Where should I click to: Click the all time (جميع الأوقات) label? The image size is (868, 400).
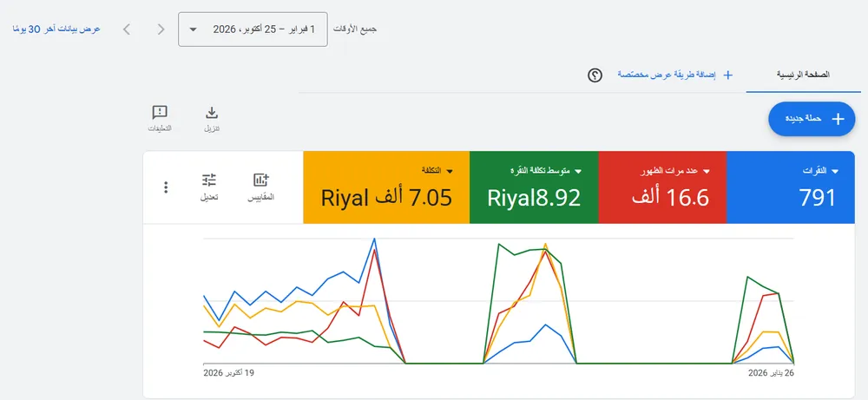355,29
